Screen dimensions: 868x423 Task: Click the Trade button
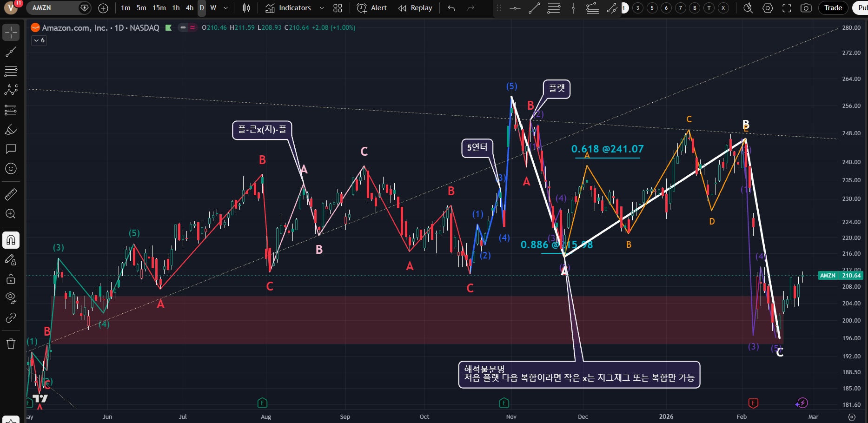(833, 8)
